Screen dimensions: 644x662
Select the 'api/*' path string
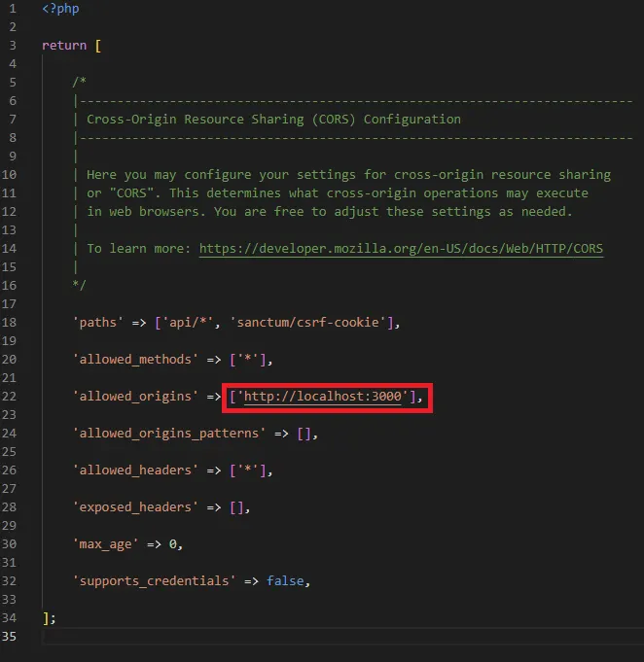[x=188, y=322]
